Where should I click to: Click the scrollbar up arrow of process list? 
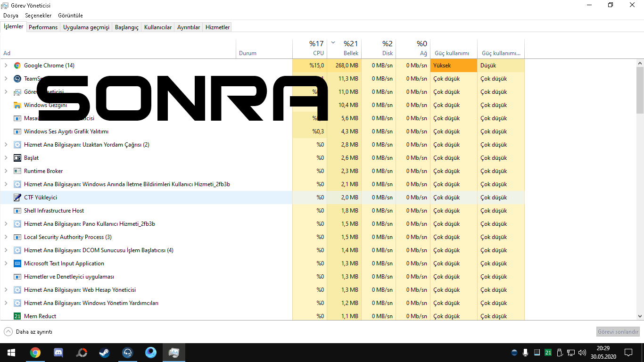pyautogui.click(x=640, y=63)
